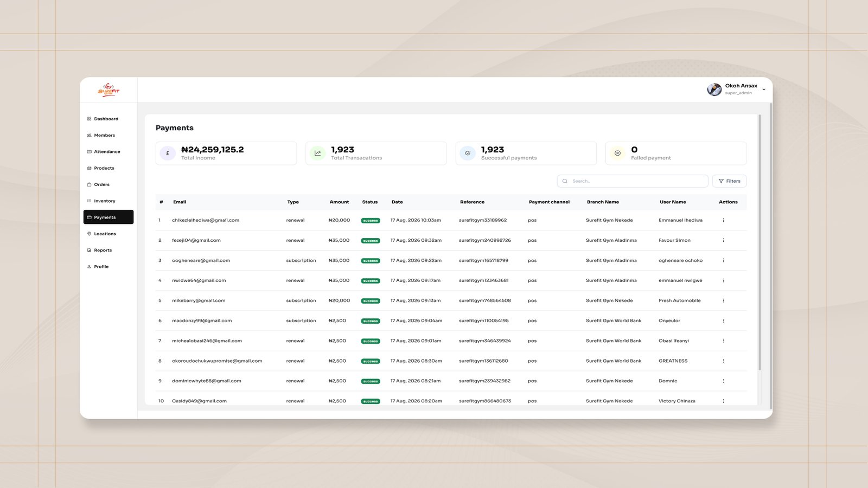Click the Attendance icon

(x=89, y=152)
